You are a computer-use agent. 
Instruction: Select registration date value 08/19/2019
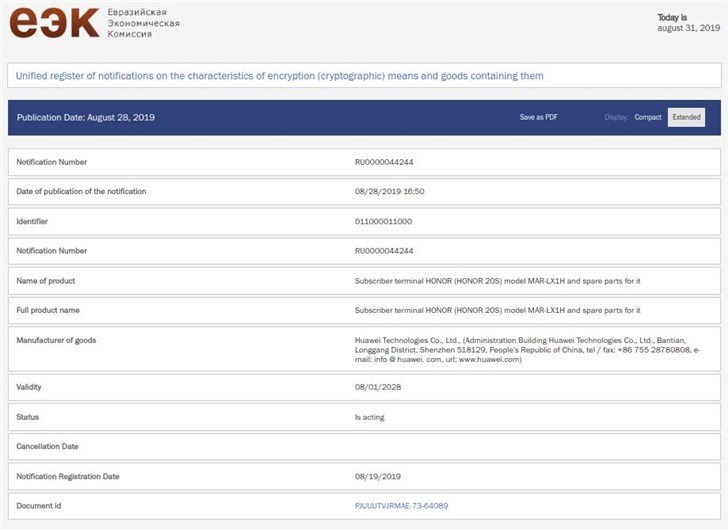coord(376,476)
